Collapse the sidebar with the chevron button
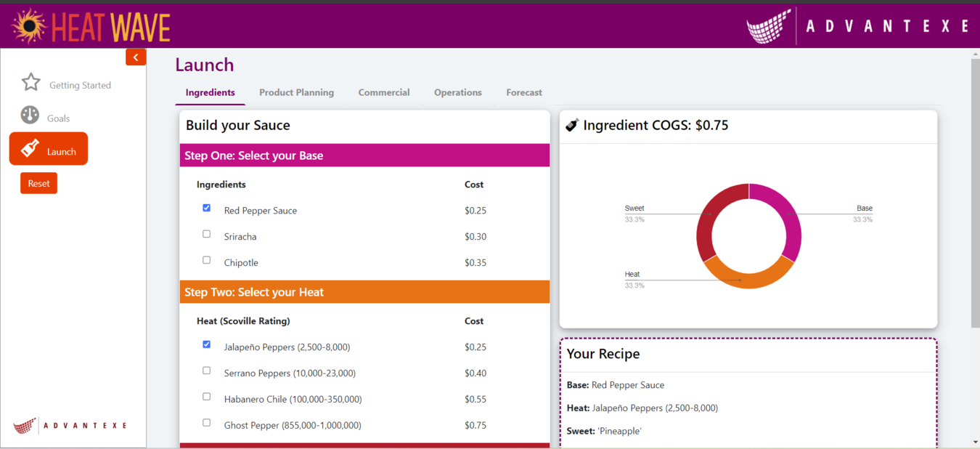 tap(136, 57)
